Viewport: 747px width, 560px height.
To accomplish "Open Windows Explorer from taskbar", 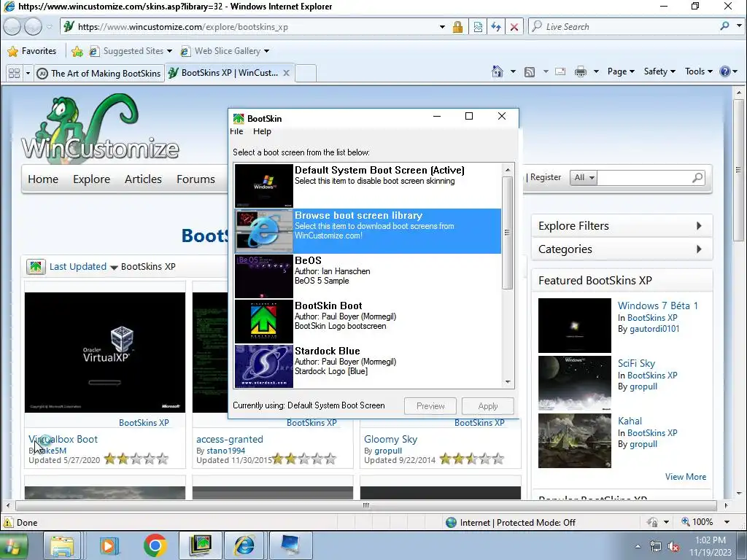I will (62, 545).
